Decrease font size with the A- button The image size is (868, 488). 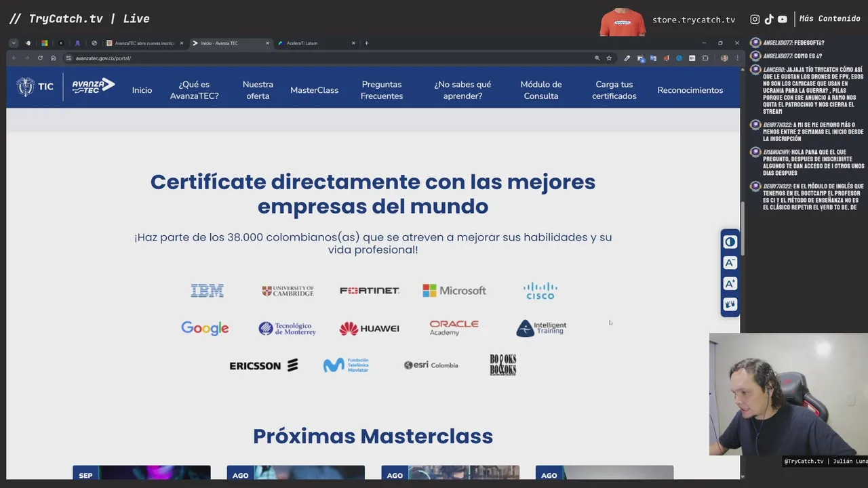pyautogui.click(x=730, y=263)
